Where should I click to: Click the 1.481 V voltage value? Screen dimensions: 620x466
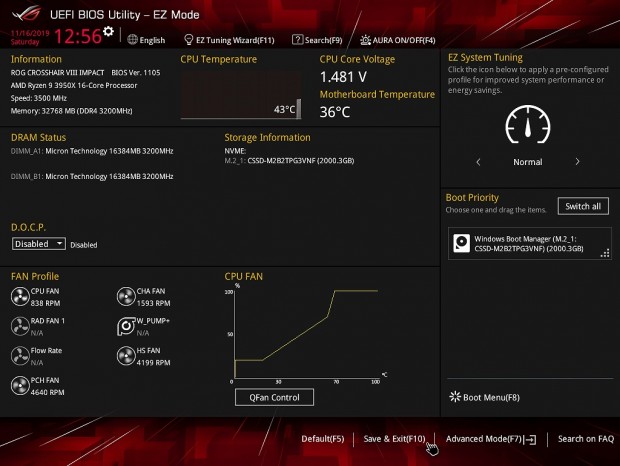coord(343,77)
